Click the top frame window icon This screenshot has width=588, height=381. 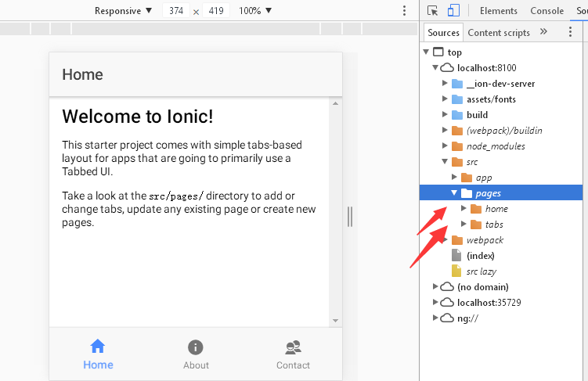click(438, 52)
